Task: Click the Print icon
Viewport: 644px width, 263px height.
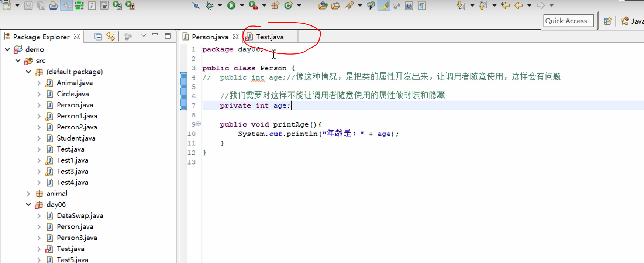Action: click(x=53, y=5)
